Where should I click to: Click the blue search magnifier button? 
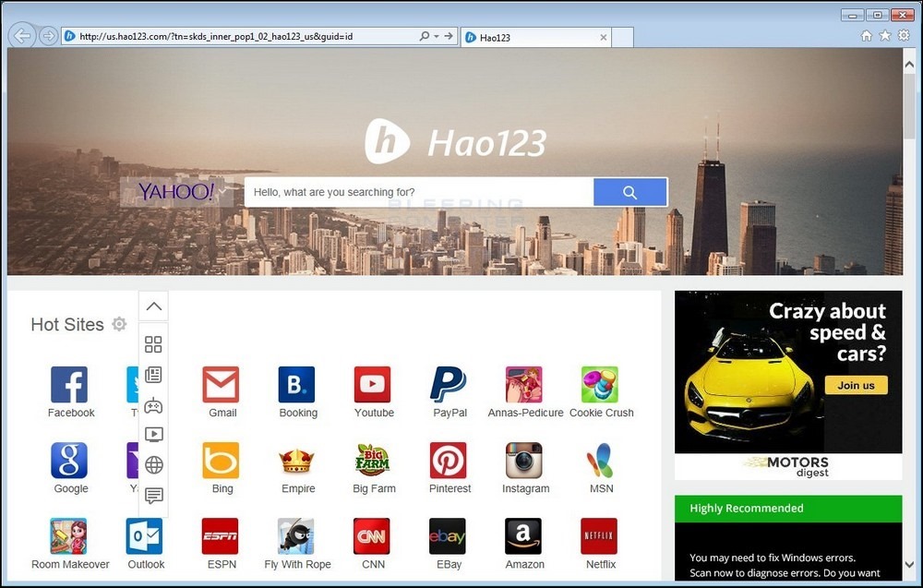pos(629,193)
